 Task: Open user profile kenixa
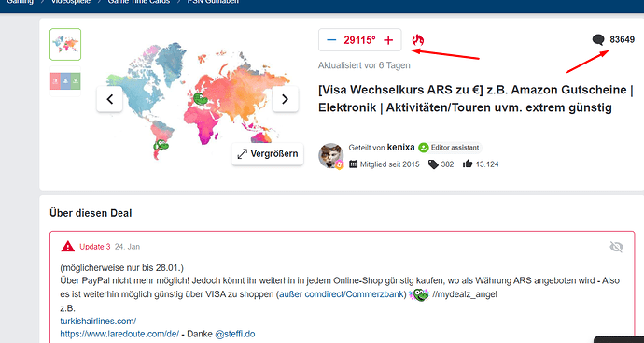click(x=400, y=148)
